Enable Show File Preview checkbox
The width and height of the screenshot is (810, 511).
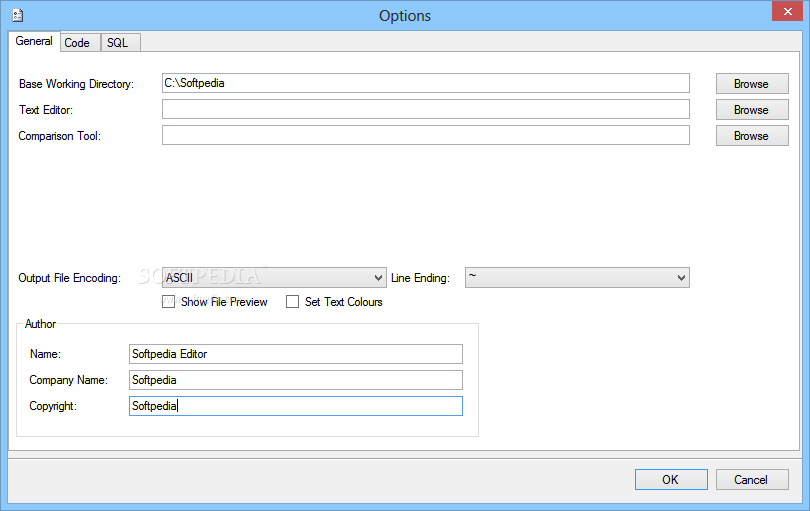(168, 302)
